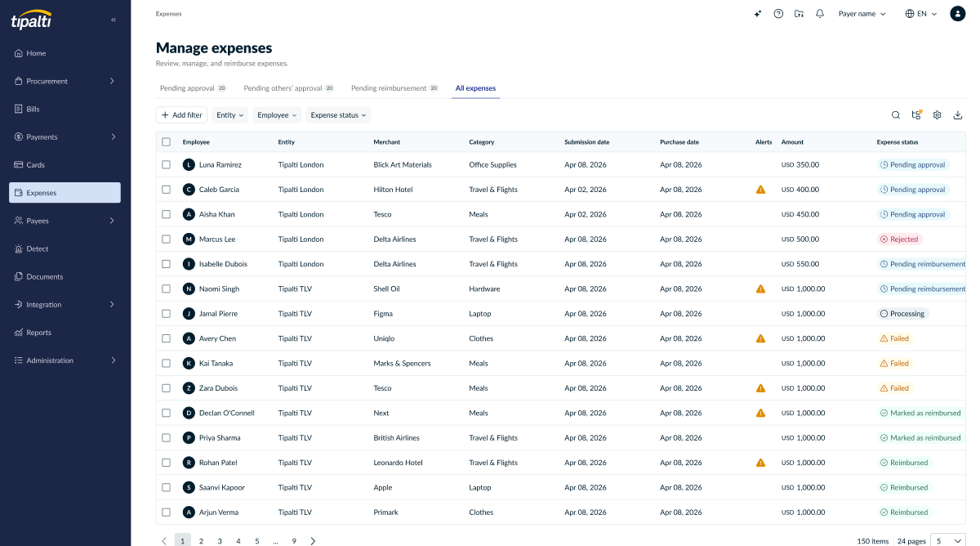Check the box for Aisha Khan
This screenshot has height=546, width=980.
point(166,214)
